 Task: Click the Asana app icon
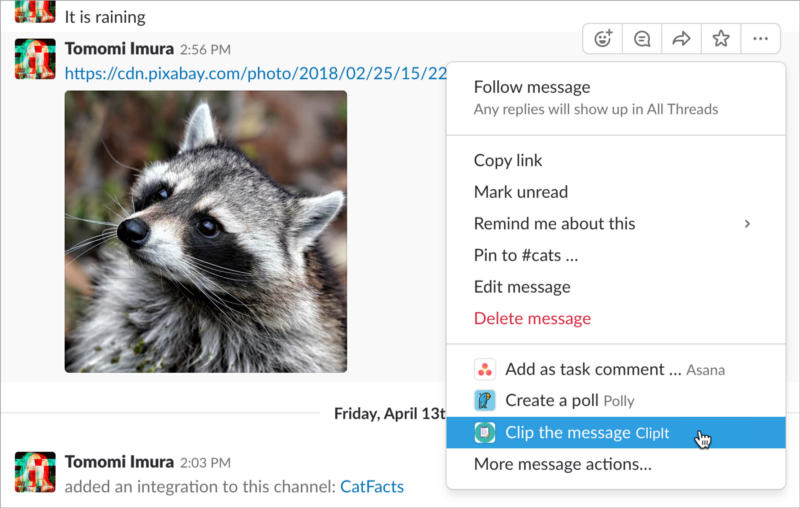tap(484, 369)
